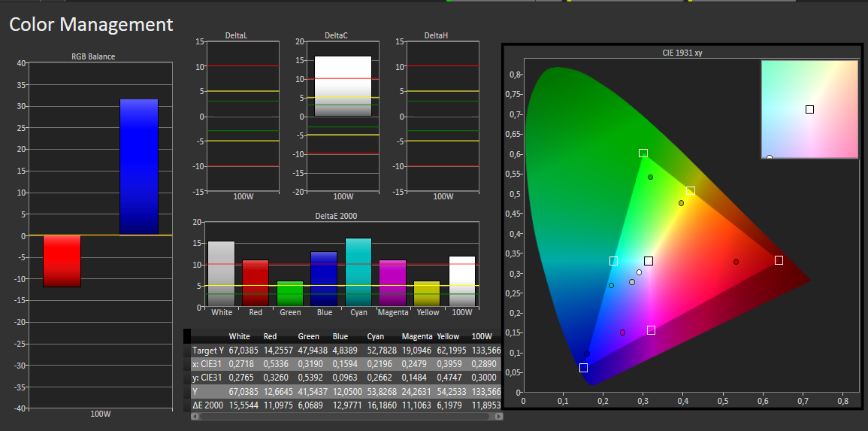Click the measured Y value 24,2631 for Magenta
Viewport: 868px width, 431px height.
[416, 392]
